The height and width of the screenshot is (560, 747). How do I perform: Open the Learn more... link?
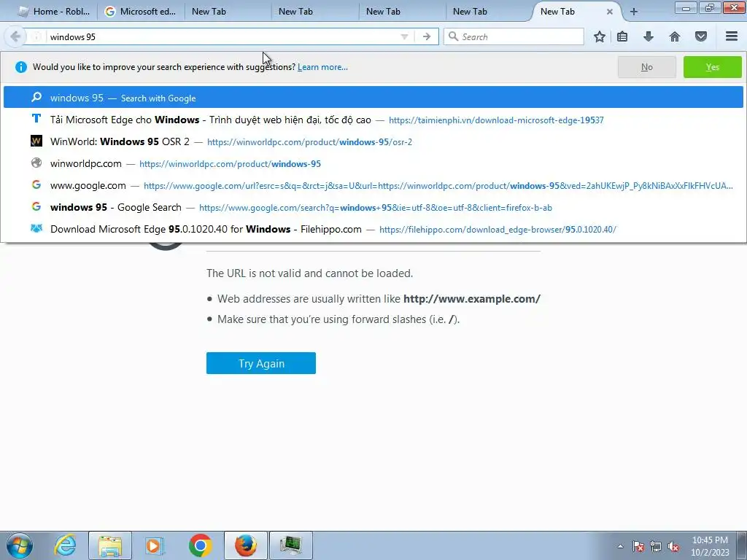click(x=322, y=67)
